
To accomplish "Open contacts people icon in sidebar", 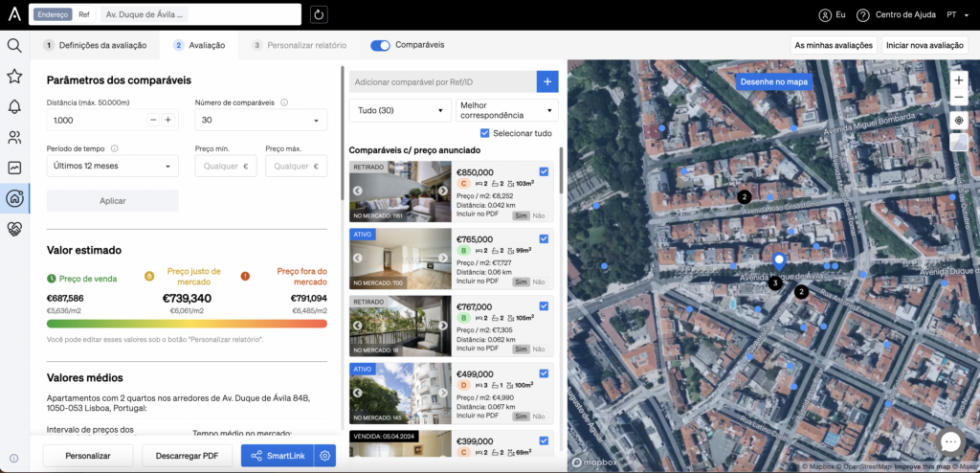I will (14, 138).
